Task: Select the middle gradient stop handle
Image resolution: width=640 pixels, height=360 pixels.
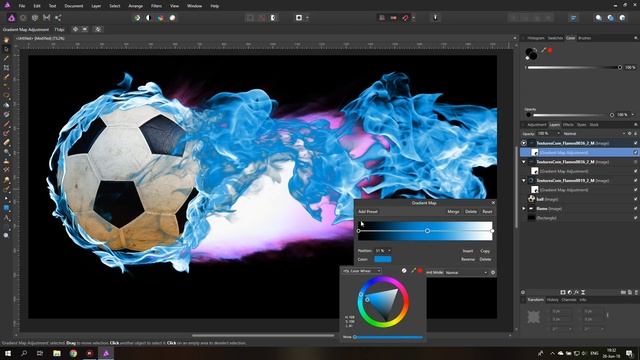Action: click(x=427, y=231)
